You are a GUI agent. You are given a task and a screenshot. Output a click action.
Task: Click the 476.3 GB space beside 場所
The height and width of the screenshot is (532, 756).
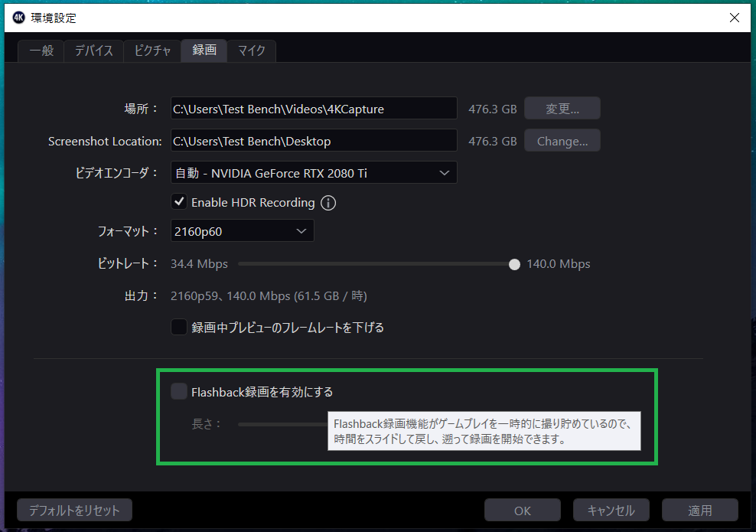[492, 109]
